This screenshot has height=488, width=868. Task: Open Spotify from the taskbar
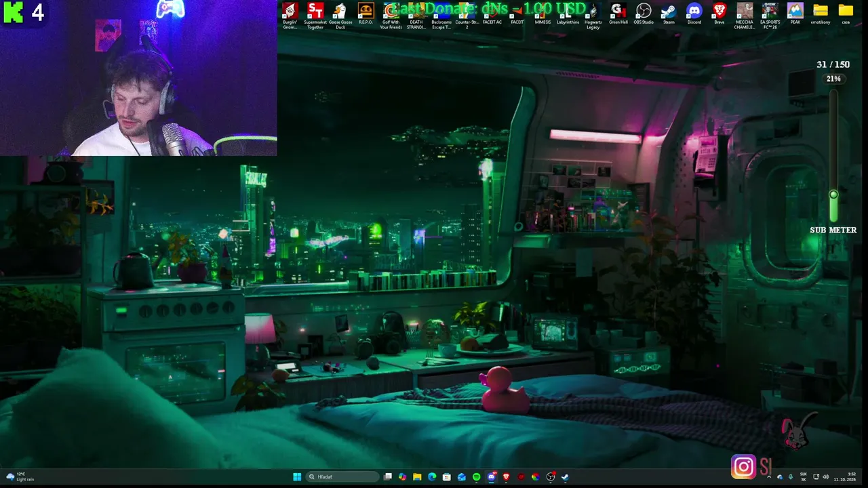(x=477, y=477)
